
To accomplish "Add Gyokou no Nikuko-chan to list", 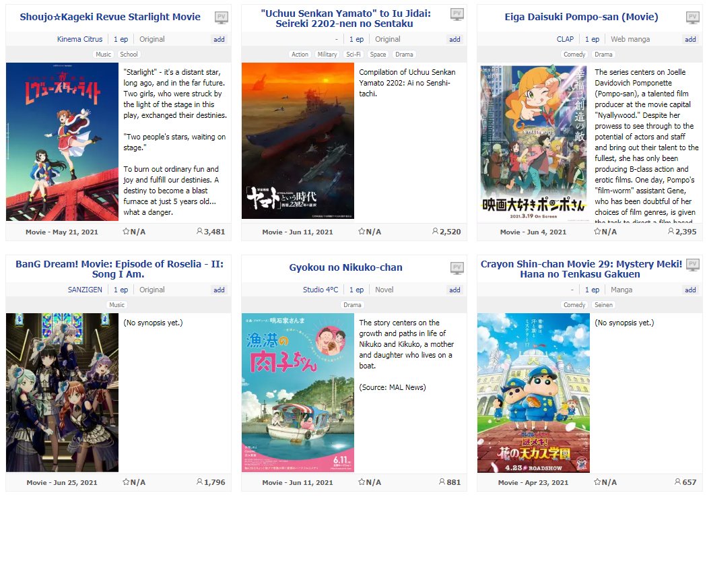I will pyautogui.click(x=454, y=290).
